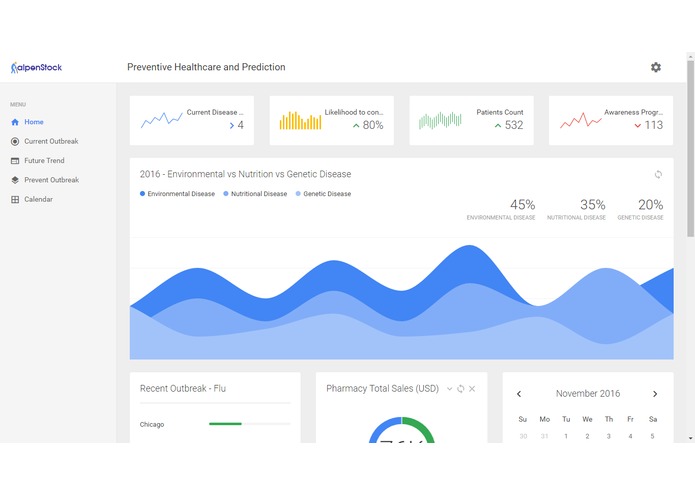695x494 pixels.
Task: Select November 1 in the calendar
Action: (566, 436)
